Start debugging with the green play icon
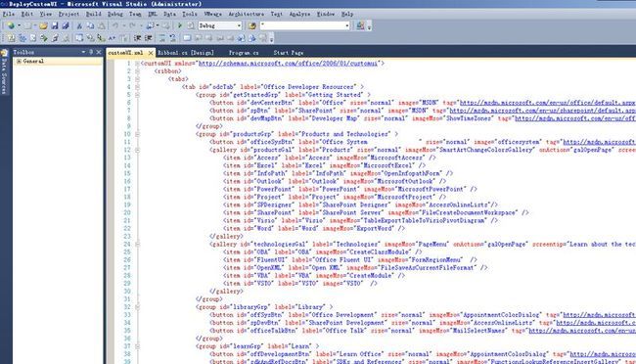The height and width of the screenshot is (364, 636). [180, 25]
